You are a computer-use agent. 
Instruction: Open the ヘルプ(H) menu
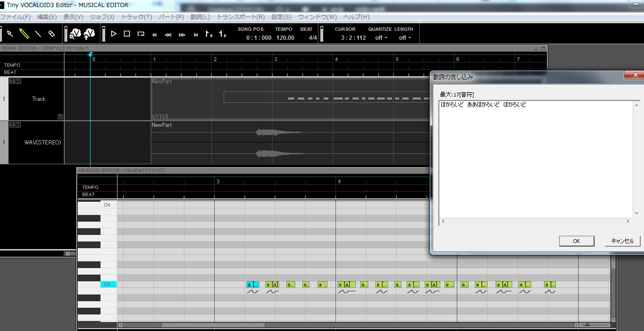(356, 17)
